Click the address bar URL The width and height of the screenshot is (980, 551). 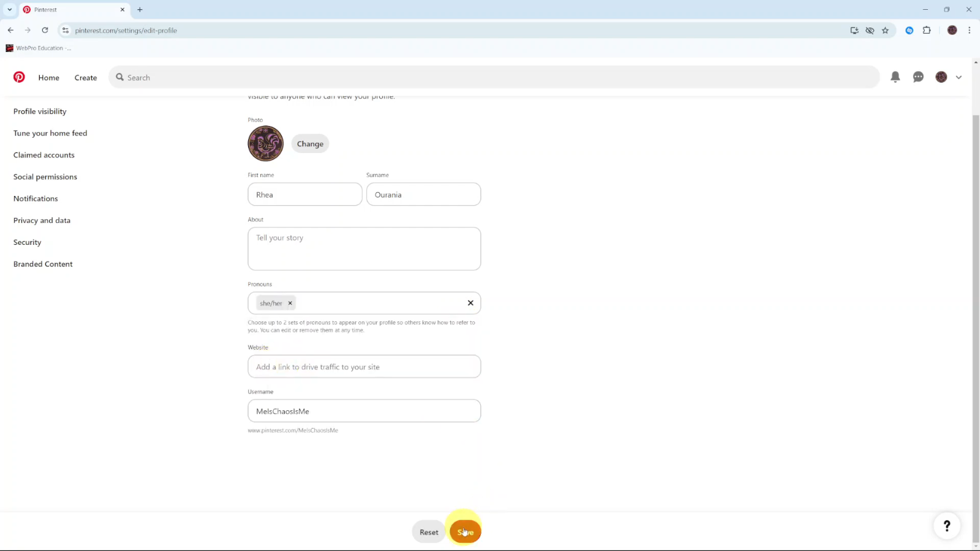126,30
